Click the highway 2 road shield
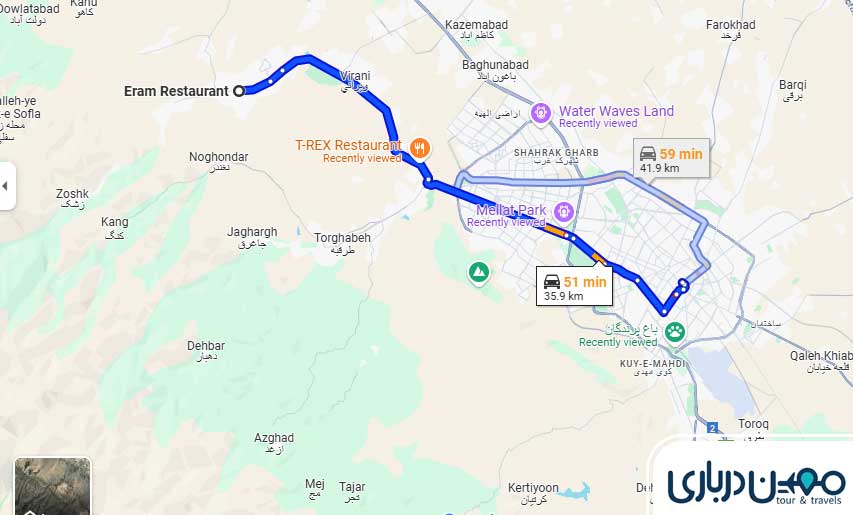The image size is (853, 515). (x=713, y=427)
